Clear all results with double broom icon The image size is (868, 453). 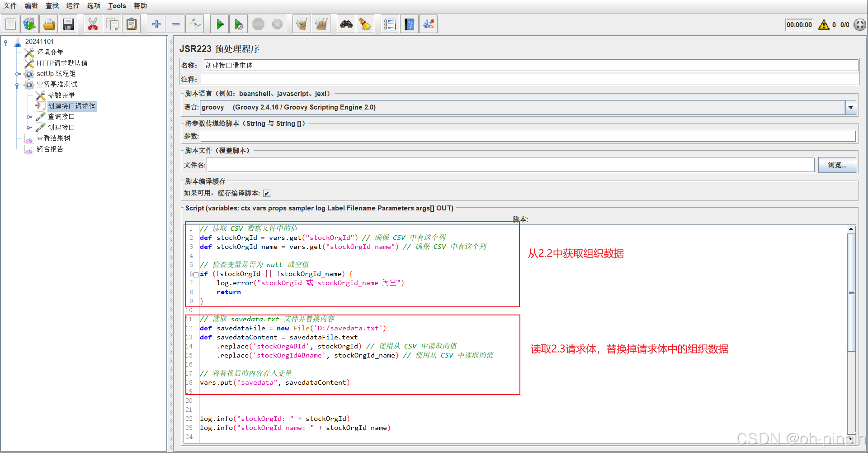pos(321,24)
